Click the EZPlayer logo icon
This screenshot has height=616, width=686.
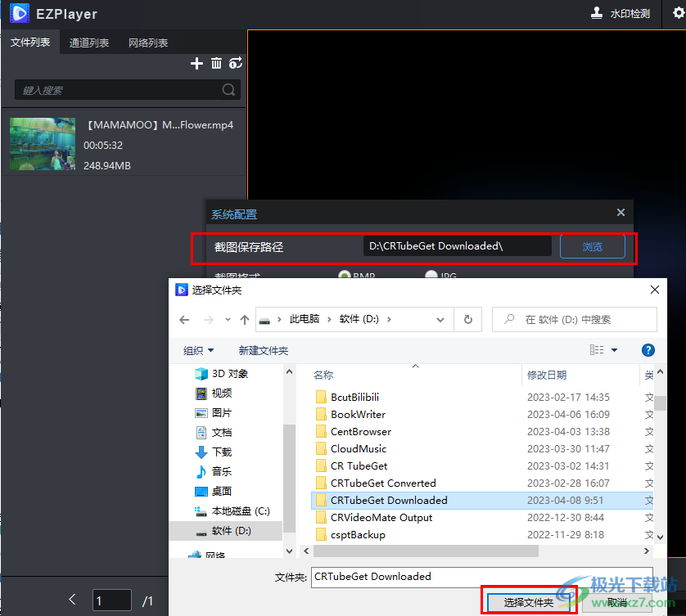(20, 13)
